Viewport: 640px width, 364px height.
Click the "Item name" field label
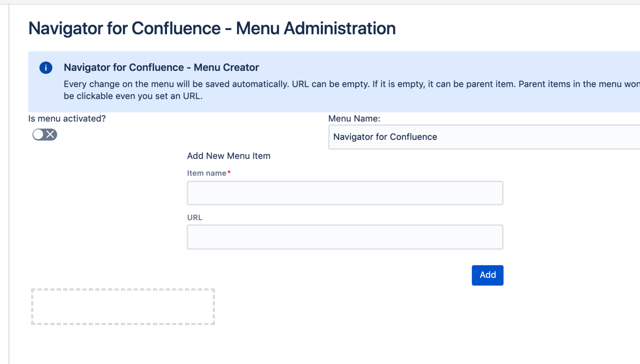pyautogui.click(x=207, y=173)
